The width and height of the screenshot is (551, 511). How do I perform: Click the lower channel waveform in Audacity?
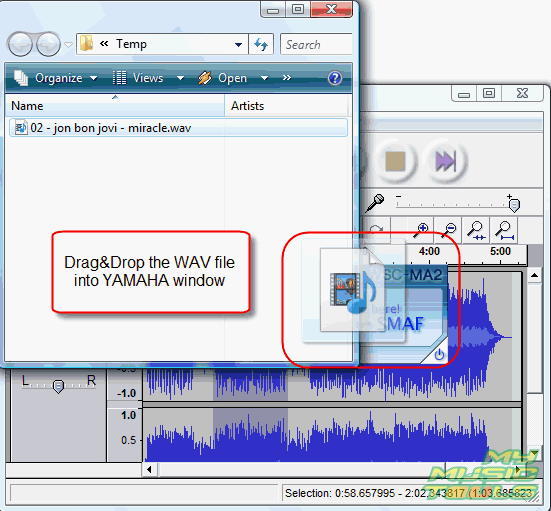pos(332,434)
